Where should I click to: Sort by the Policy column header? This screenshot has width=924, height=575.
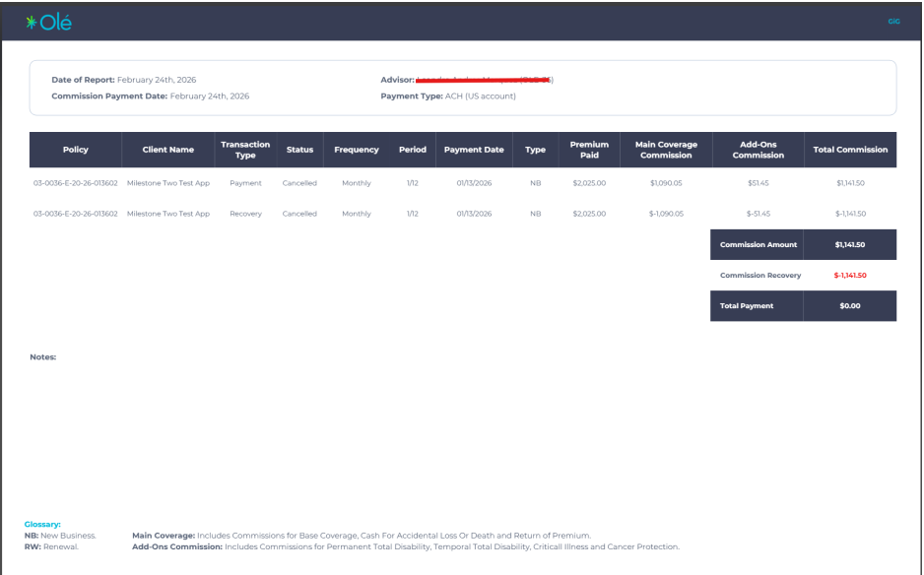(75, 150)
